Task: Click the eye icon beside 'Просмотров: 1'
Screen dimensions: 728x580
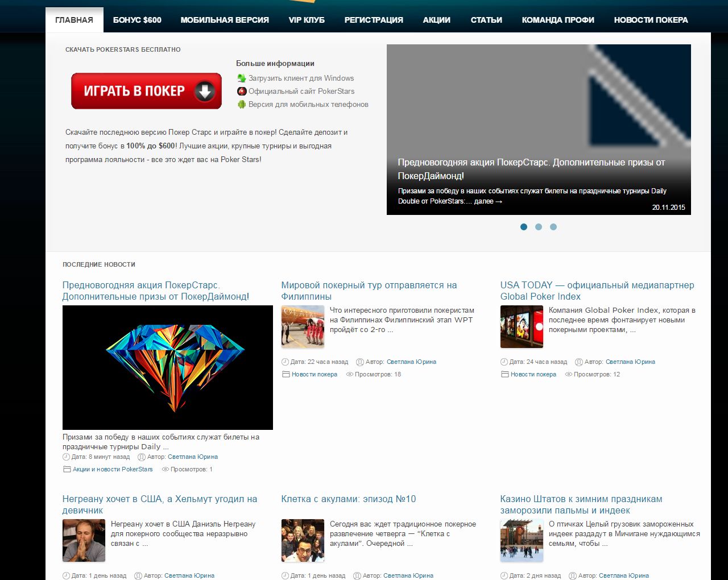Action: (x=166, y=469)
